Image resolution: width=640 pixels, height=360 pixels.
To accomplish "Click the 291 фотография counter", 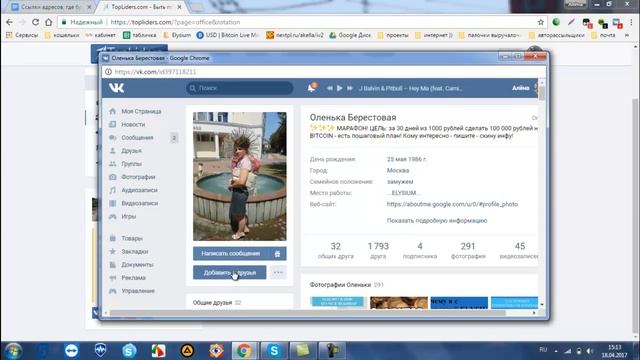I will click(x=468, y=251).
